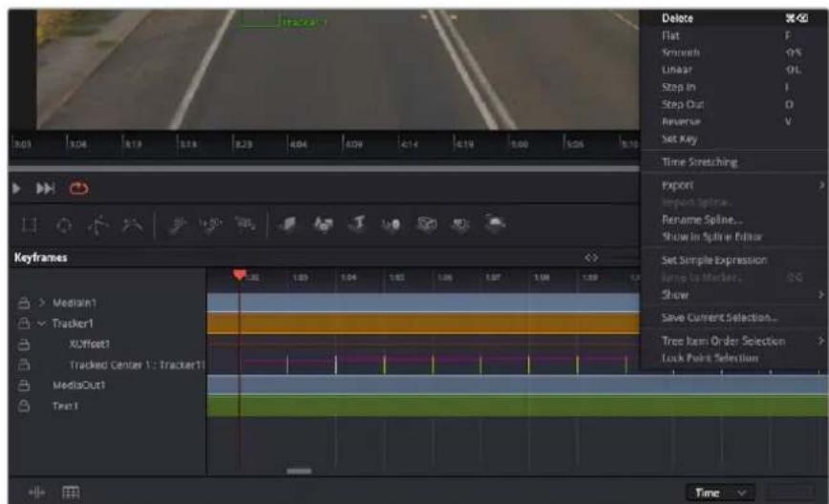Toggle the lock for the Text1 track

click(x=24, y=406)
